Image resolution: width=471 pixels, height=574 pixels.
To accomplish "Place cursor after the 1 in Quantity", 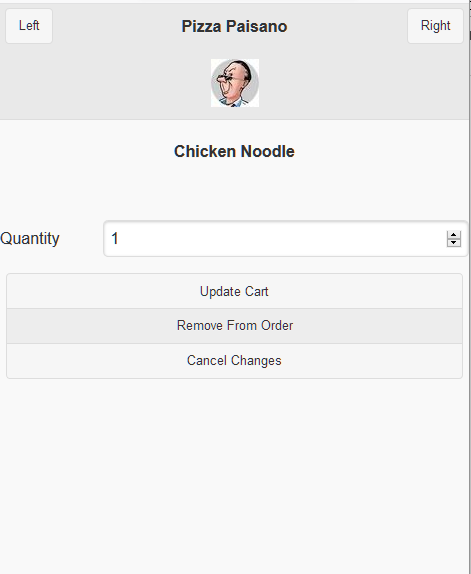I will [x=120, y=239].
